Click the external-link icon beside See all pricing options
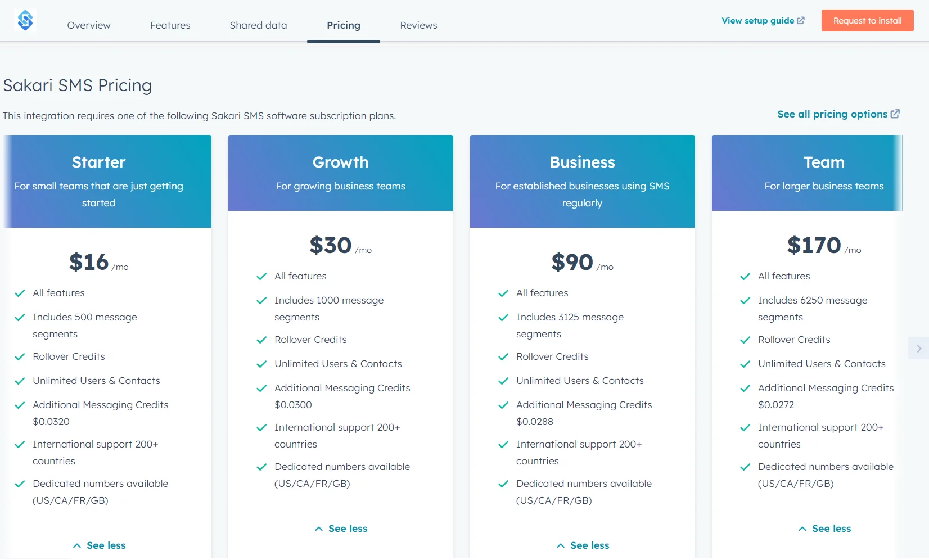The image size is (929, 560). (895, 114)
